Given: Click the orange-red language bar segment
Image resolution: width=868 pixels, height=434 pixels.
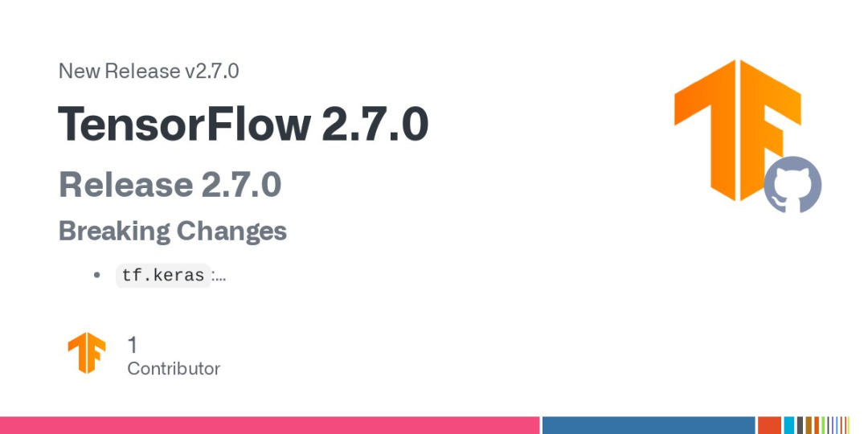Looking at the screenshot, I should (769, 425).
